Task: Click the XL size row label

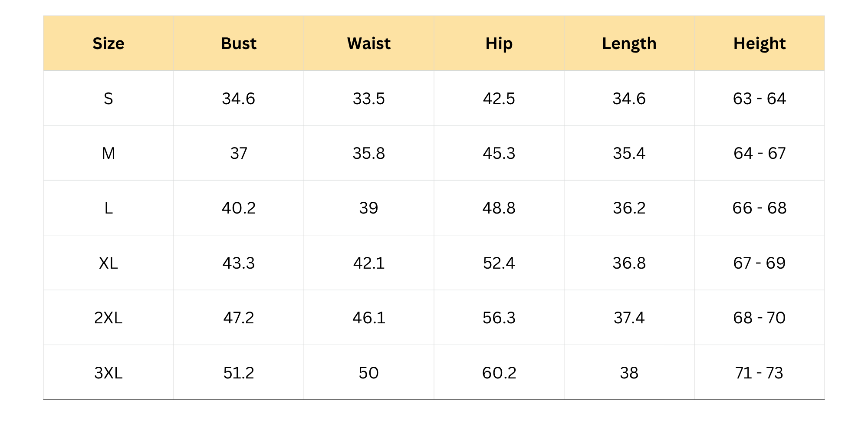Action: pyautogui.click(x=108, y=263)
